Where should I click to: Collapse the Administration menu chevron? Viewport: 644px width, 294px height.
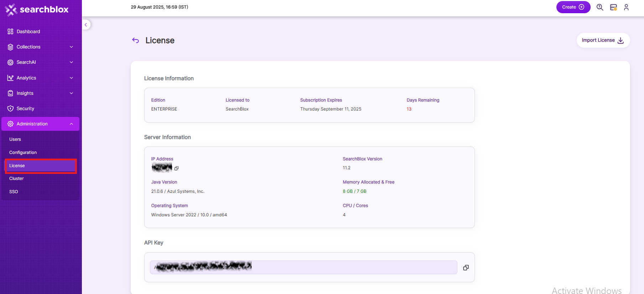(x=71, y=124)
